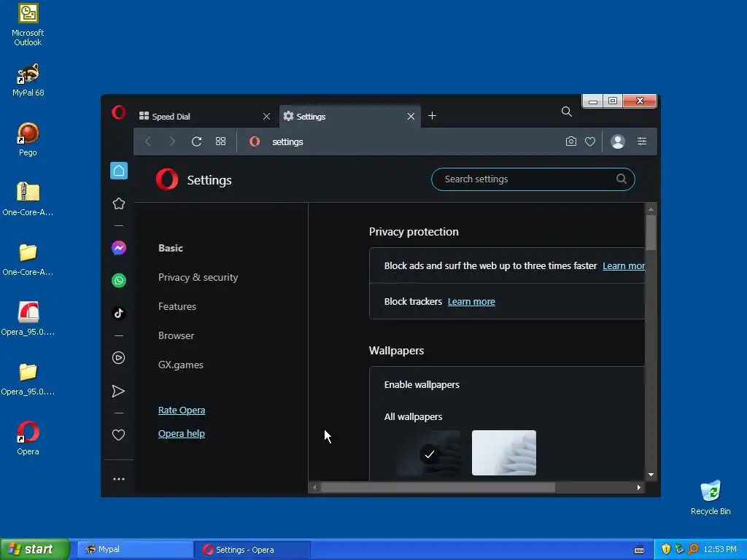Click the Enable wallpapers setting label
Viewport: 747px width, 560px height.
coord(422,385)
